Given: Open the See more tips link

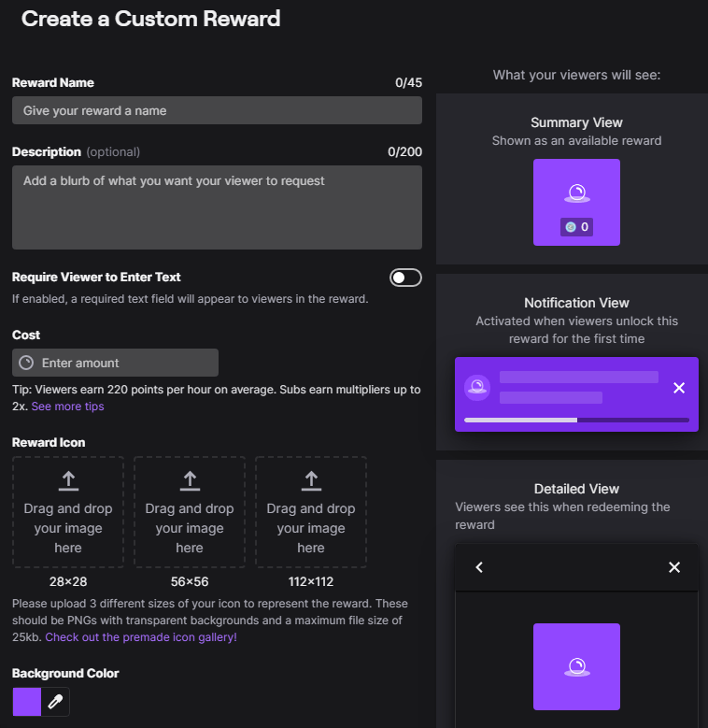Looking at the screenshot, I should click(68, 407).
